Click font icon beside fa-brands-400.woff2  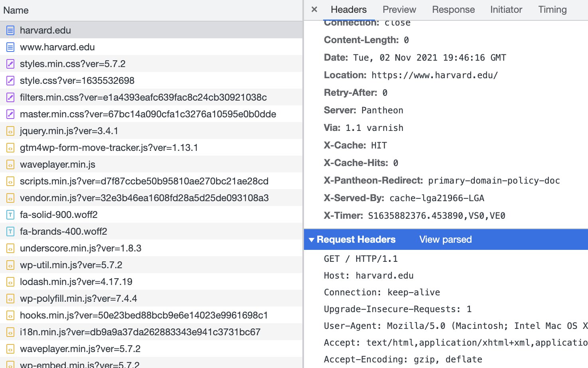(x=10, y=231)
